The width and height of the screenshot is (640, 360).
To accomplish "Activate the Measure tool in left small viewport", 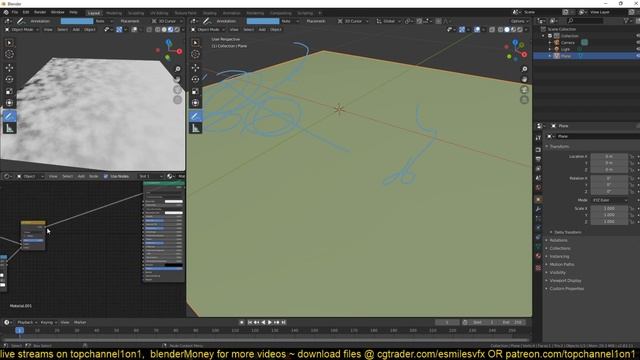I will click(9, 128).
